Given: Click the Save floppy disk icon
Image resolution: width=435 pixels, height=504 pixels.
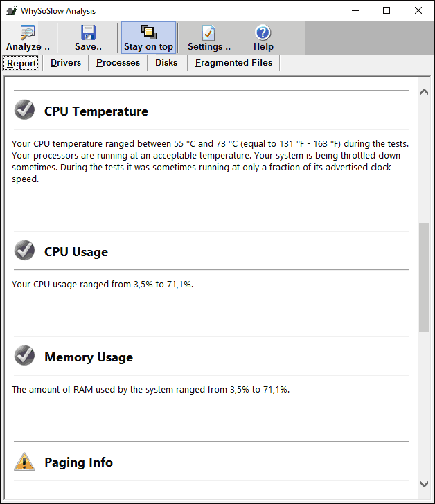Looking at the screenshot, I should (88, 33).
